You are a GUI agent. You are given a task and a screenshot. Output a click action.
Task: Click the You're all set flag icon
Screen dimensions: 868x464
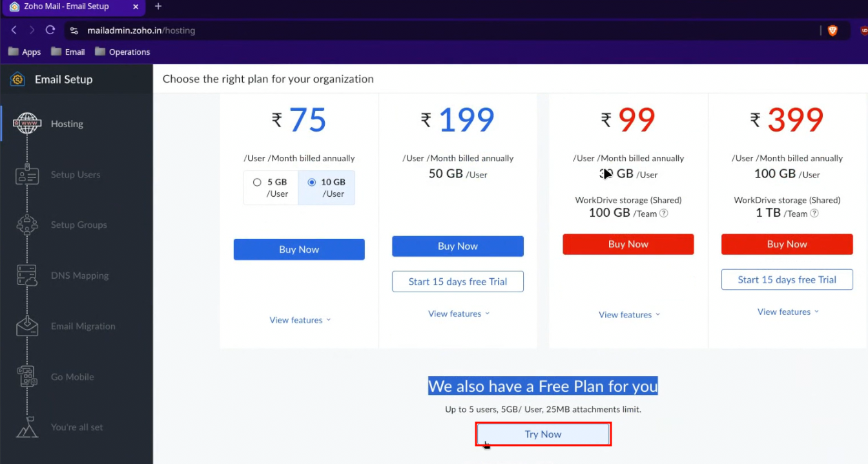27,427
